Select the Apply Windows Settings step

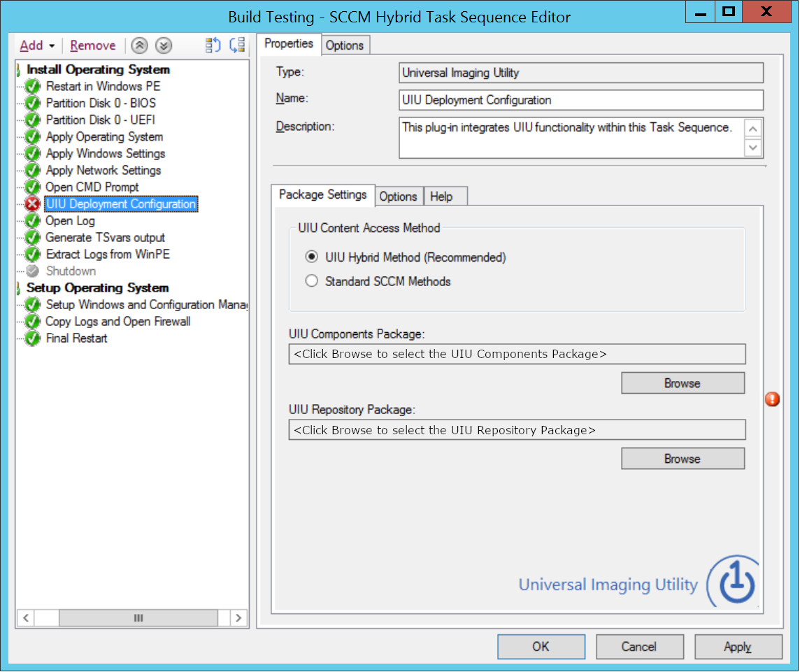pos(106,154)
